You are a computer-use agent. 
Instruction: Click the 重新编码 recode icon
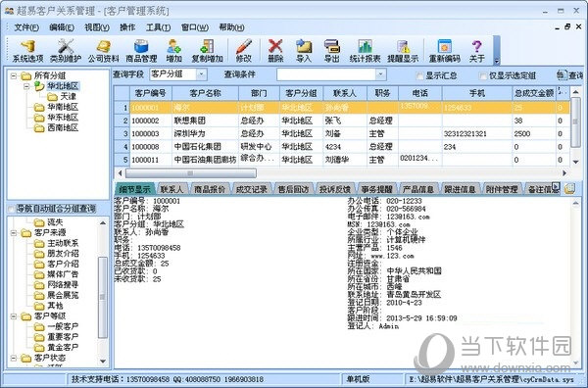click(x=444, y=51)
